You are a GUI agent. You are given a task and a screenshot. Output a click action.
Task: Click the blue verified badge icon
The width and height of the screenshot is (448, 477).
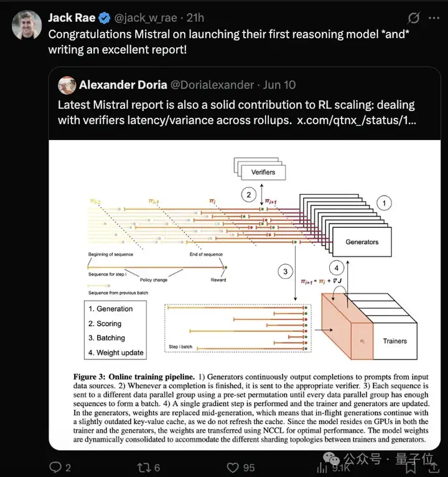point(105,18)
